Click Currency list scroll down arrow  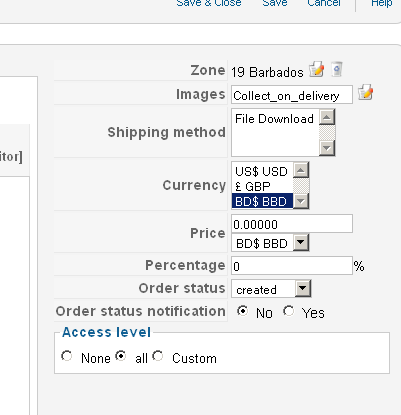coord(301,201)
